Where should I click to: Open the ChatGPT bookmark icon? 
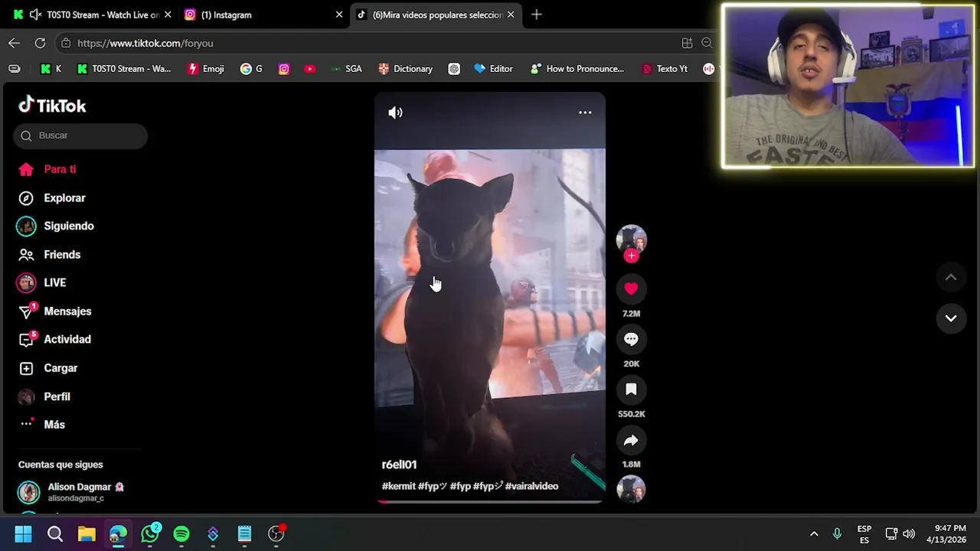point(454,69)
